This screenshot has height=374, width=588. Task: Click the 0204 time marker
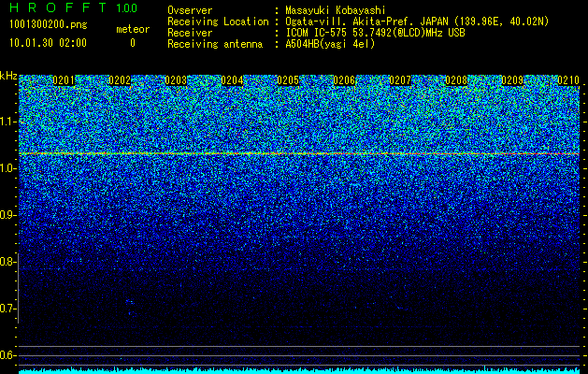[232, 80]
